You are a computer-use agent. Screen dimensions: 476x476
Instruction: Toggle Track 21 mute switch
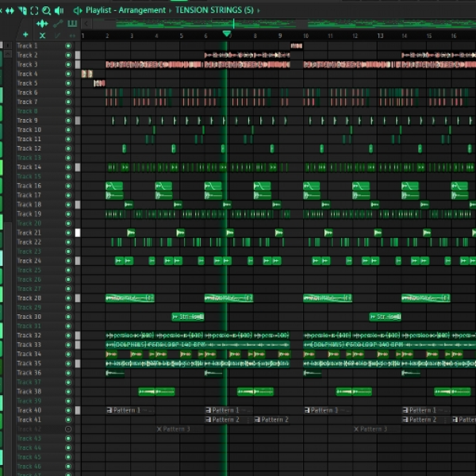[x=68, y=232]
